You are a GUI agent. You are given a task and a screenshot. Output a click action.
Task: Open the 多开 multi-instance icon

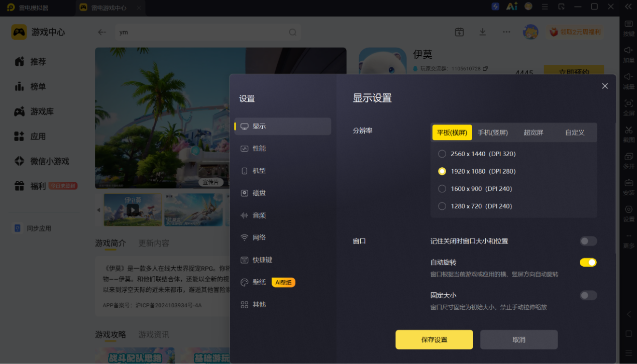[x=628, y=157]
